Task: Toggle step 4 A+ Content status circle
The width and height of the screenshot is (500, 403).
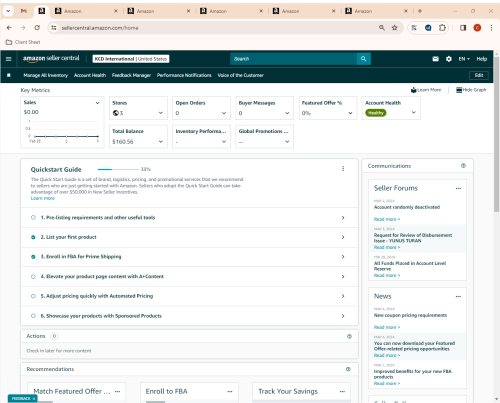Action: coord(33,277)
